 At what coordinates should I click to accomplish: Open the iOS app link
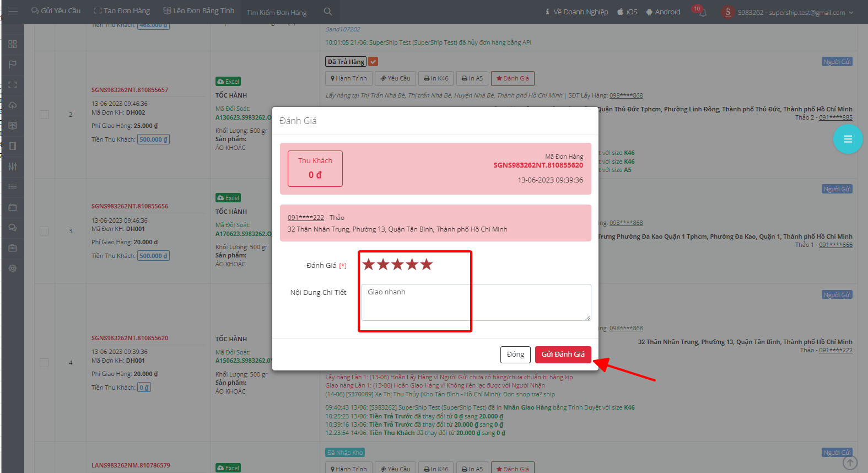[x=627, y=12]
